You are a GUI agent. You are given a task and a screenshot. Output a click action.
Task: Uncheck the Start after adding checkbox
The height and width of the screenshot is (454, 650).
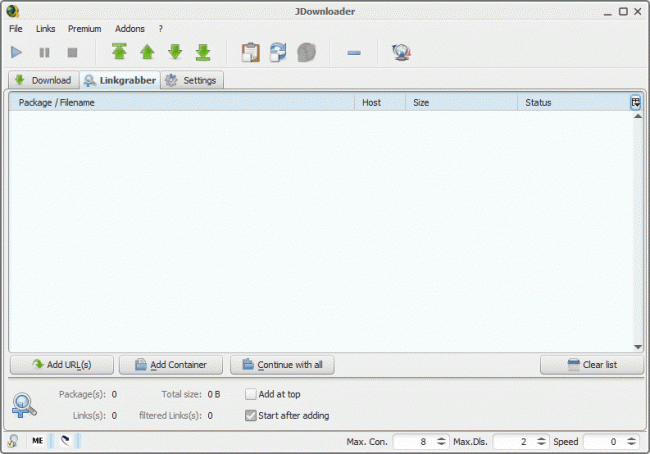251,415
